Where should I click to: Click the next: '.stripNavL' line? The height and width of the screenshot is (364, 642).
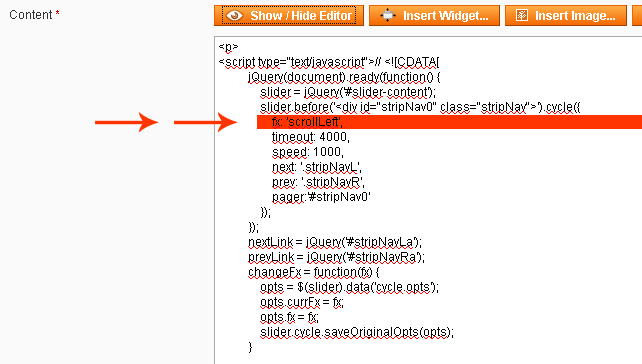pyautogui.click(x=316, y=167)
